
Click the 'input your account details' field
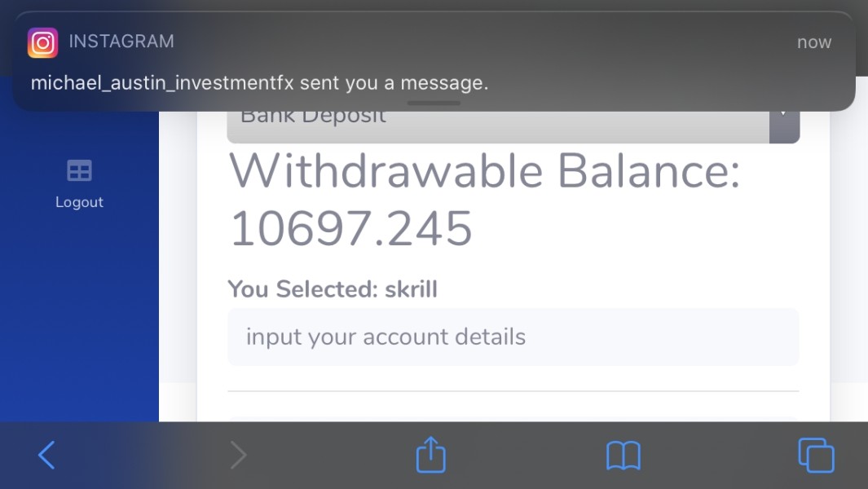pyautogui.click(x=513, y=337)
